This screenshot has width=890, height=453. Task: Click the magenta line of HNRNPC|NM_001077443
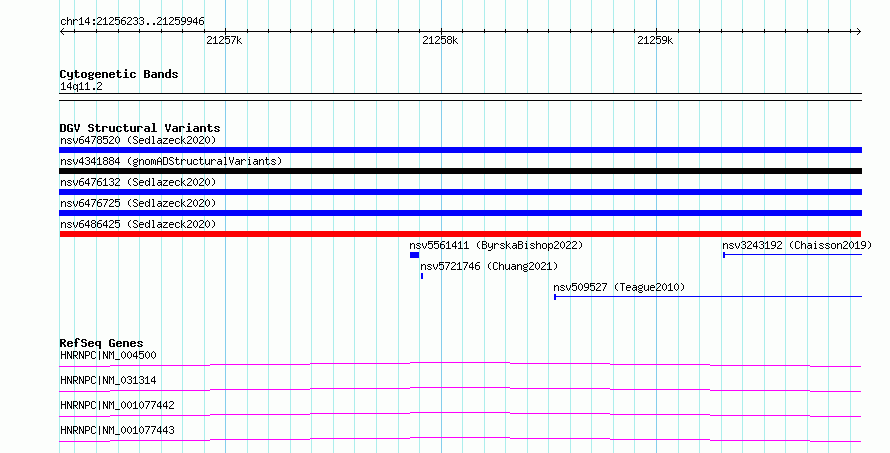coord(460,439)
